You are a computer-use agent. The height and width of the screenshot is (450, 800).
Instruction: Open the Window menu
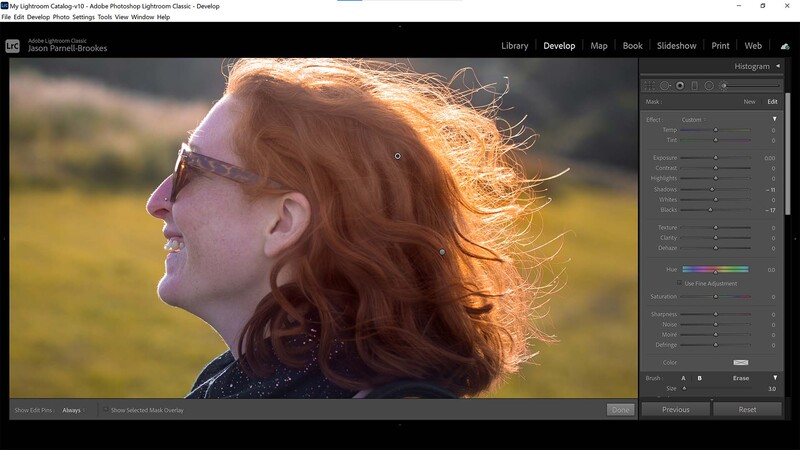pos(142,17)
